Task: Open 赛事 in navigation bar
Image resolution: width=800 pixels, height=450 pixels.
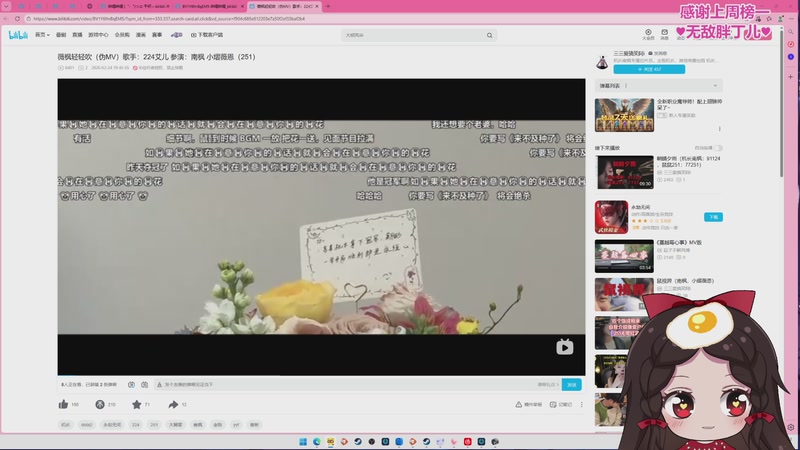Action: [x=157, y=35]
